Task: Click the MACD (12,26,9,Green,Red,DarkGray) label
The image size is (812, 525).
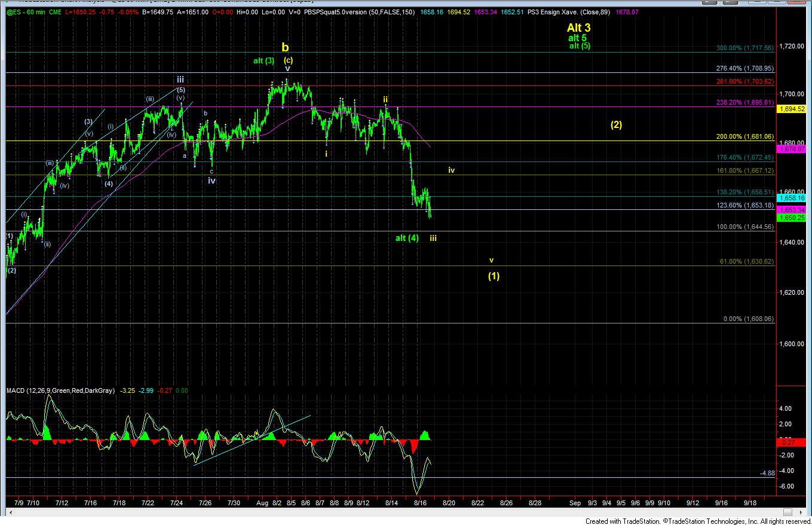Action: point(61,390)
